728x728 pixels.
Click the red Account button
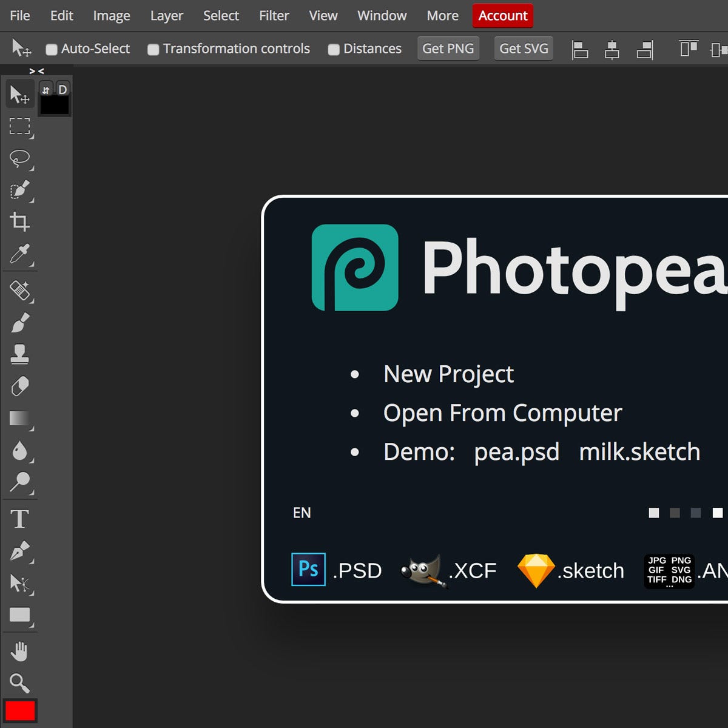[503, 16]
